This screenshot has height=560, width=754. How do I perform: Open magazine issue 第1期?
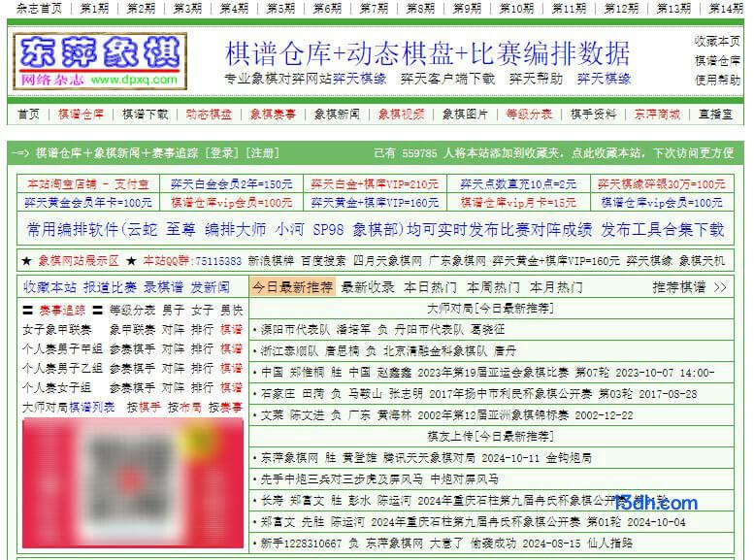point(94,8)
